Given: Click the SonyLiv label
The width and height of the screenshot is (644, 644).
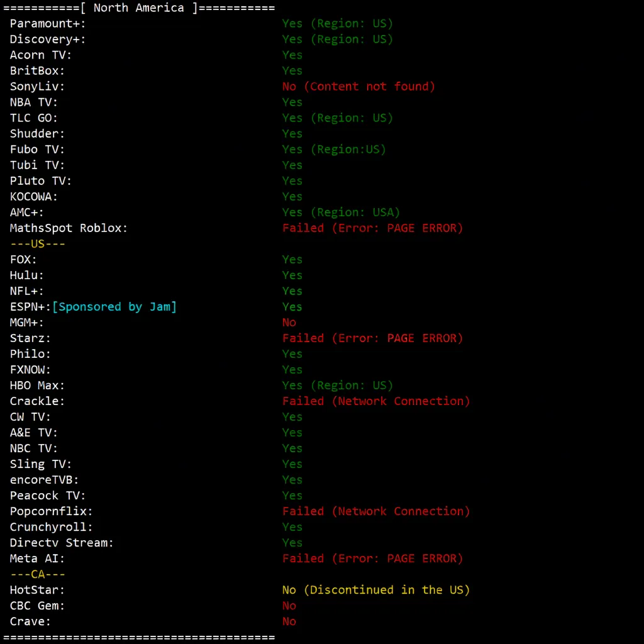Looking at the screenshot, I should tap(37, 86).
